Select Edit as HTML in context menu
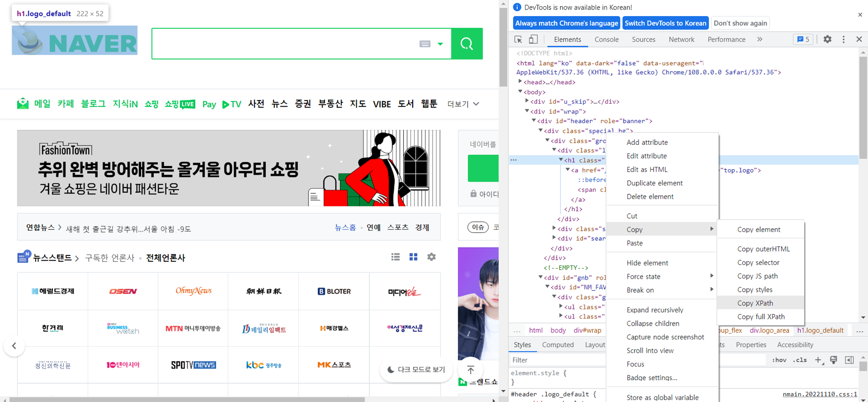This screenshot has height=402, width=868. (x=662, y=170)
